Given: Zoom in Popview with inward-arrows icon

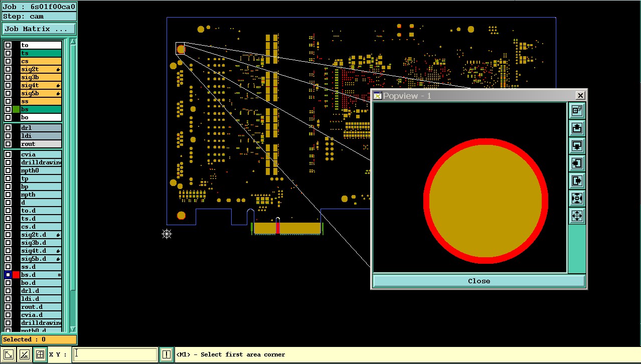Looking at the screenshot, I should point(577,198).
